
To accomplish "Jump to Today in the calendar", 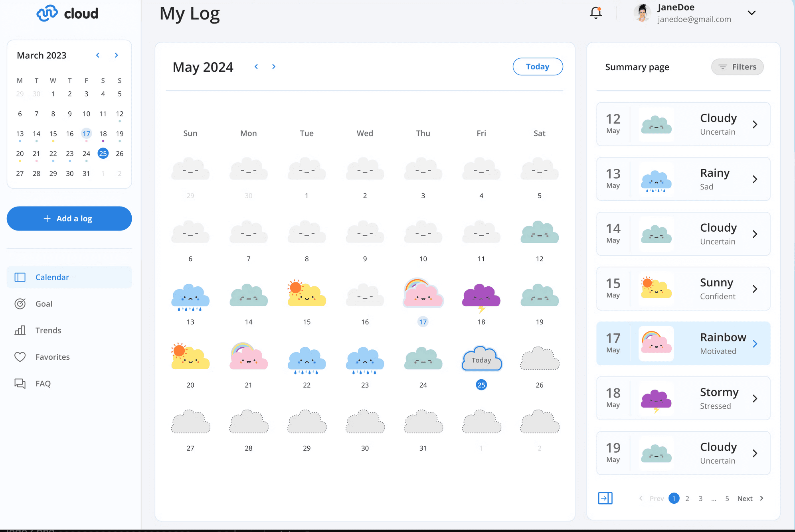I will [x=538, y=67].
